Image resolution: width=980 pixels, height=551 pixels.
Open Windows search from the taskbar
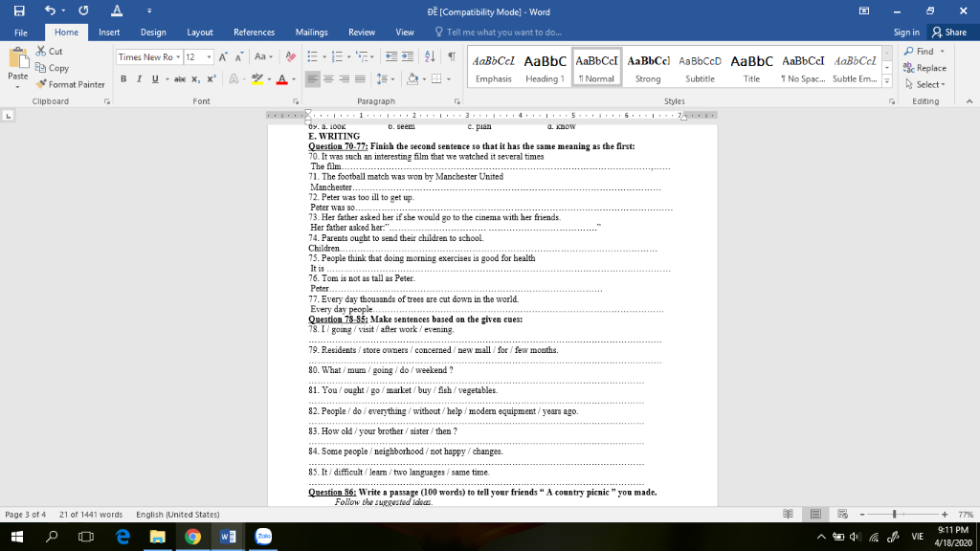pos(52,537)
